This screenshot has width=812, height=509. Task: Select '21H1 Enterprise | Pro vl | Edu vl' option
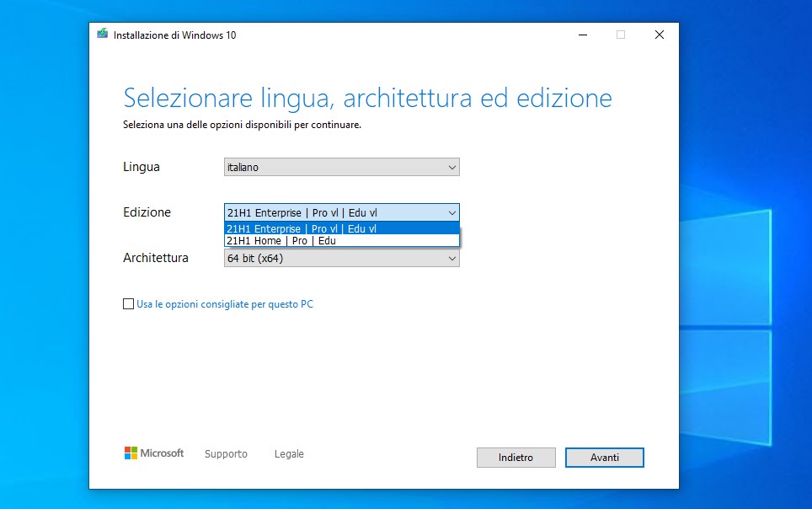tap(342, 228)
